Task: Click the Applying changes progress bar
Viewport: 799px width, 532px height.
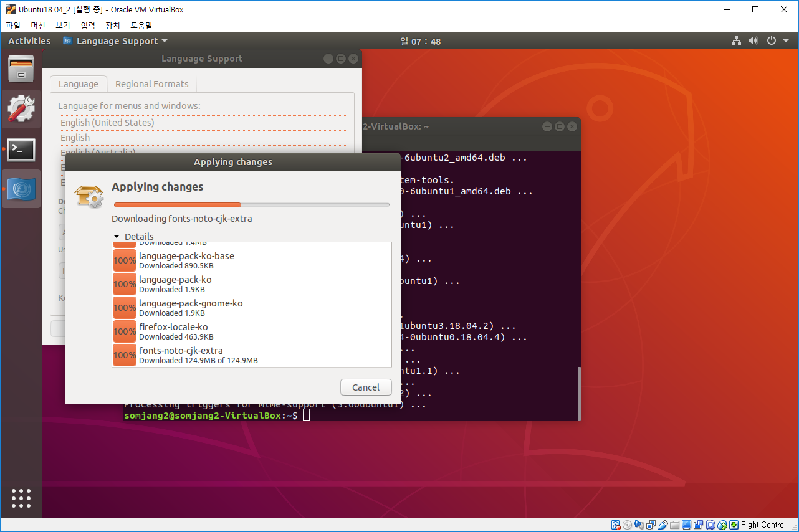Action: [x=252, y=204]
